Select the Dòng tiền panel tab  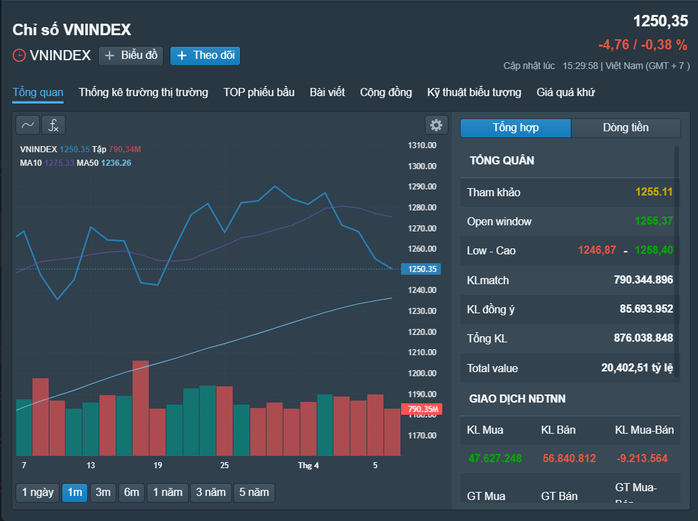click(626, 128)
